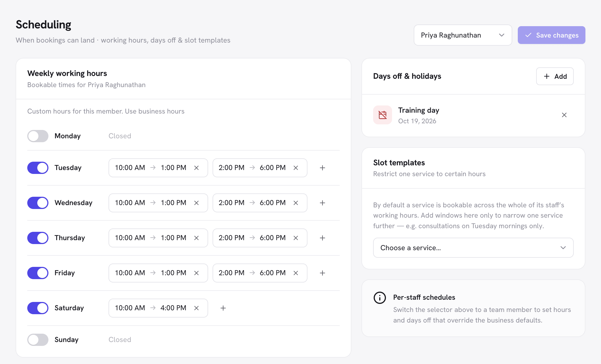The width and height of the screenshot is (601, 364).
Task: Add a time range to Thursday
Action: [322, 238]
